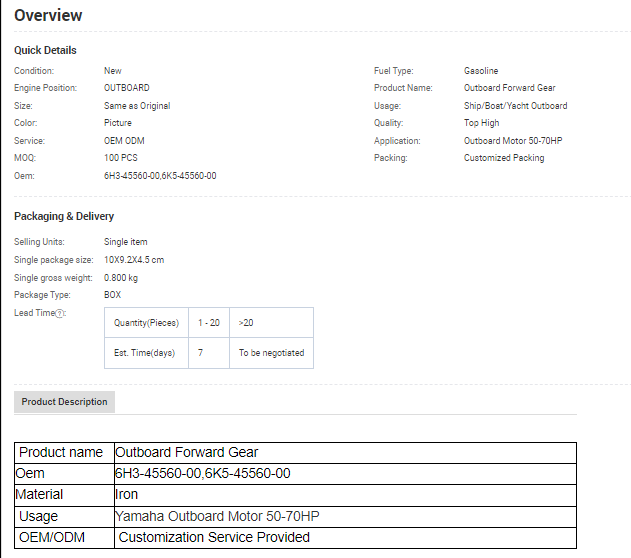Screen dimensions: 631x558
Task: Click the '10X9.2X4.5 cm' package size value
Action: [x=134, y=260]
